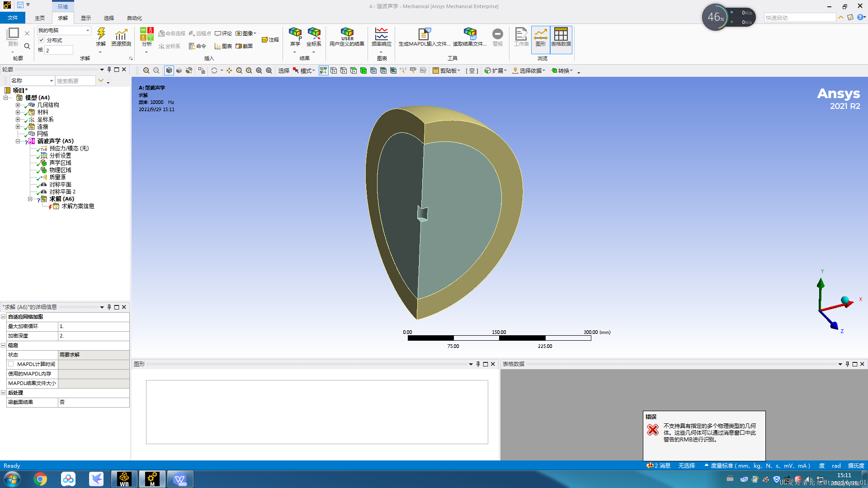Select 求解方案信息 solution information node
Viewport: 868px width, 488px height.
click(x=78, y=206)
